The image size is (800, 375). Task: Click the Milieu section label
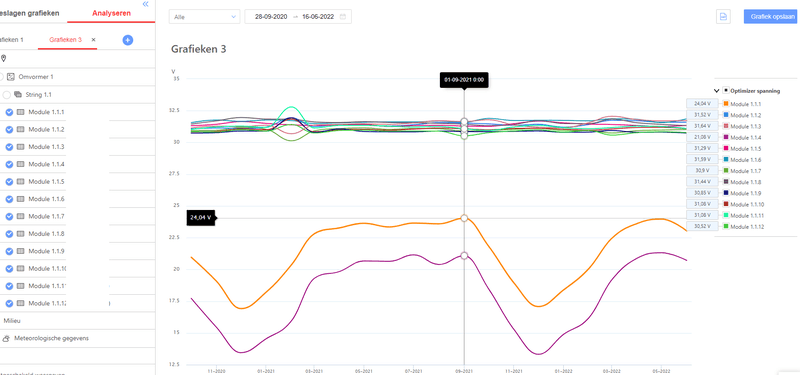point(12,321)
